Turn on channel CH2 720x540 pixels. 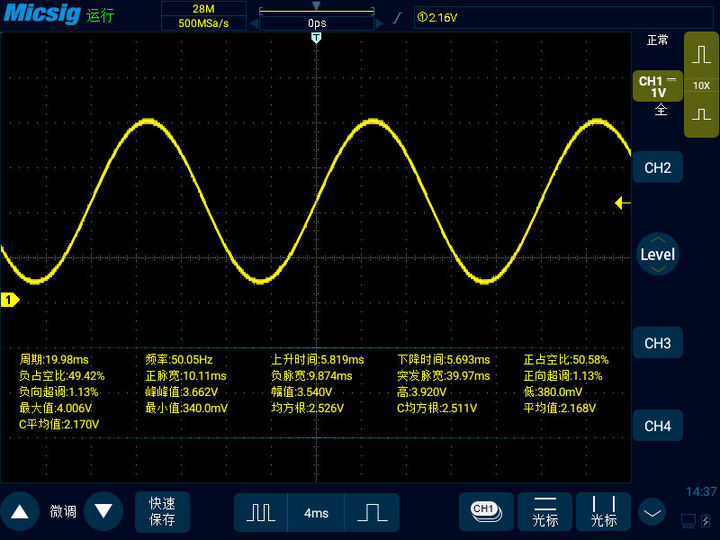(x=658, y=168)
